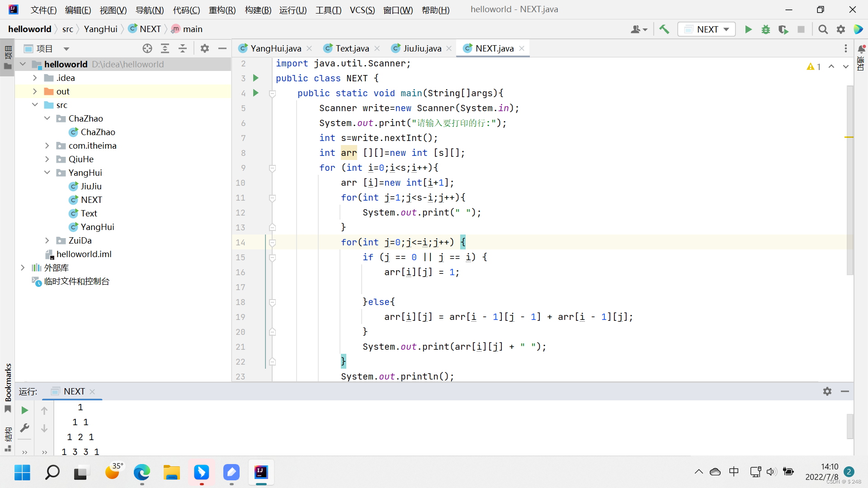Click the Debug bug icon
Screen dimensions: 868x488
766,29
